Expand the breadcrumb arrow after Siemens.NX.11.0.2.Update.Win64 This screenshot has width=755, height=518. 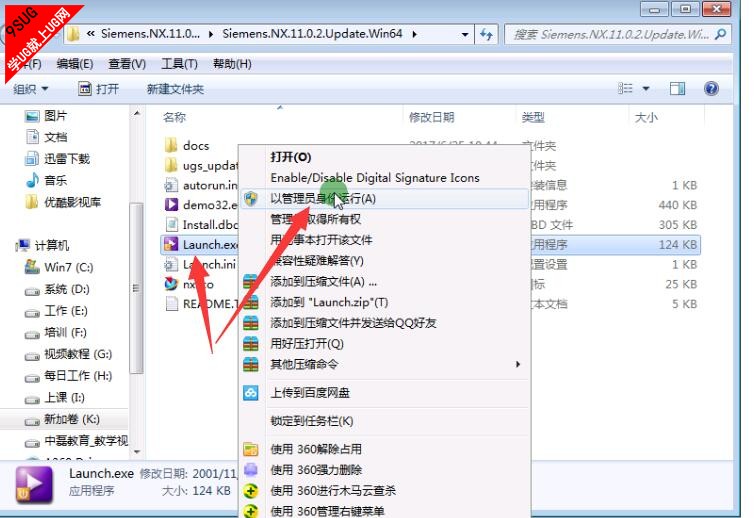[415, 34]
